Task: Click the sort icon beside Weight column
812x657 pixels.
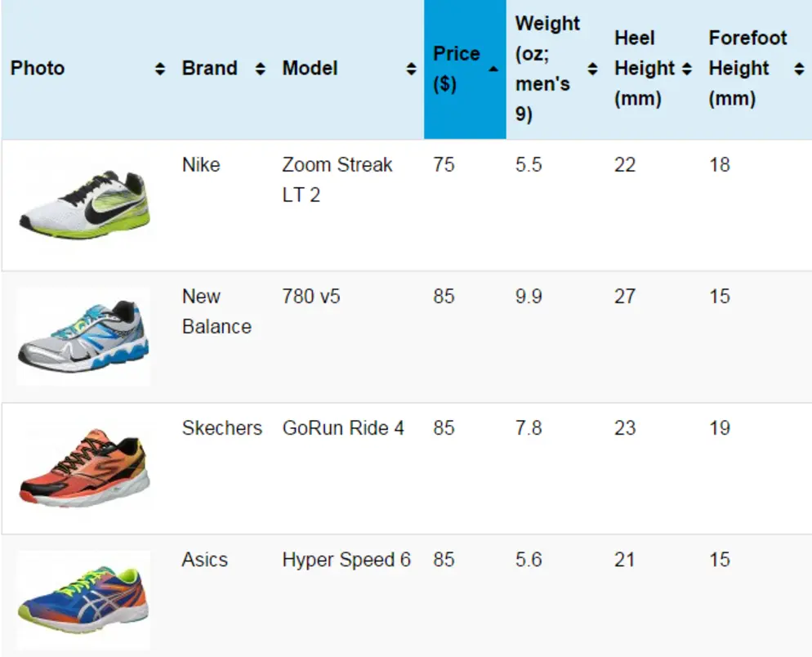Action: pos(592,69)
